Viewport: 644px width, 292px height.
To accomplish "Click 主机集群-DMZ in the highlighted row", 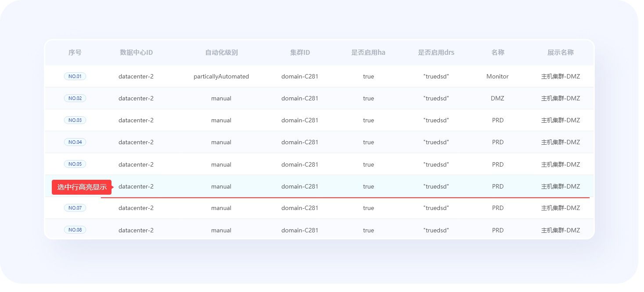I will [561, 186].
